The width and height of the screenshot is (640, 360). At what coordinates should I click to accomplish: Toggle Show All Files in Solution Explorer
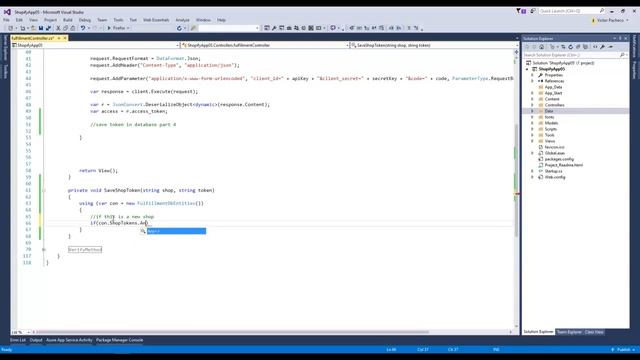(x=585, y=47)
